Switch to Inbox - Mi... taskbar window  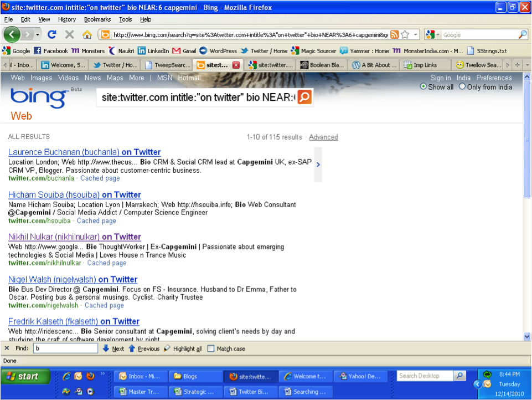[x=140, y=376]
